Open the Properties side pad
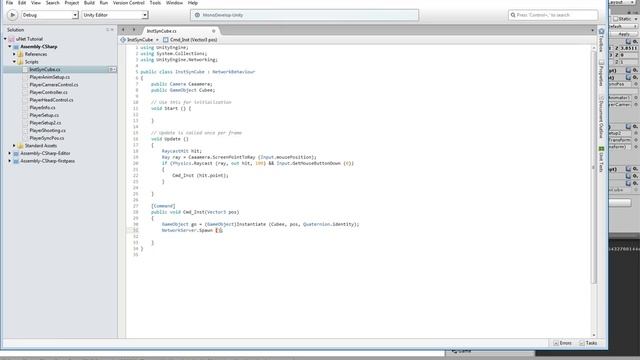 point(601,73)
